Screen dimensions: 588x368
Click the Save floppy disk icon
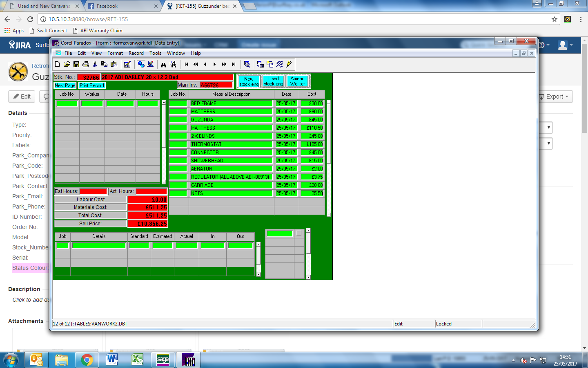(76, 64)
